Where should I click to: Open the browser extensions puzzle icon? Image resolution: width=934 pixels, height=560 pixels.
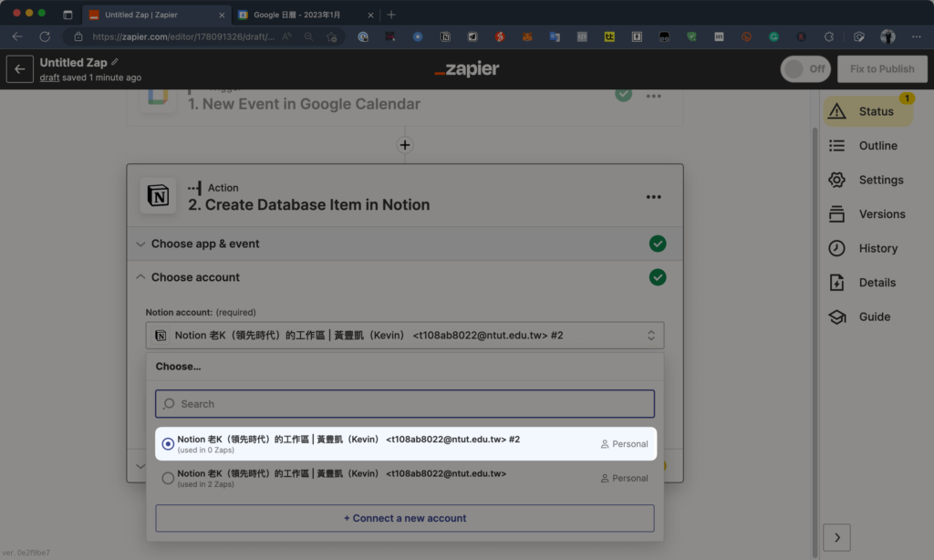(x=828, y=36)
